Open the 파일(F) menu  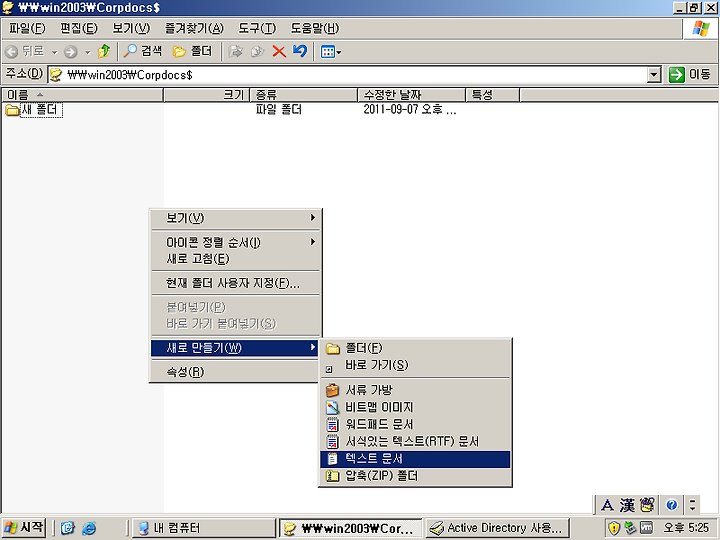[x=27, y=28]
